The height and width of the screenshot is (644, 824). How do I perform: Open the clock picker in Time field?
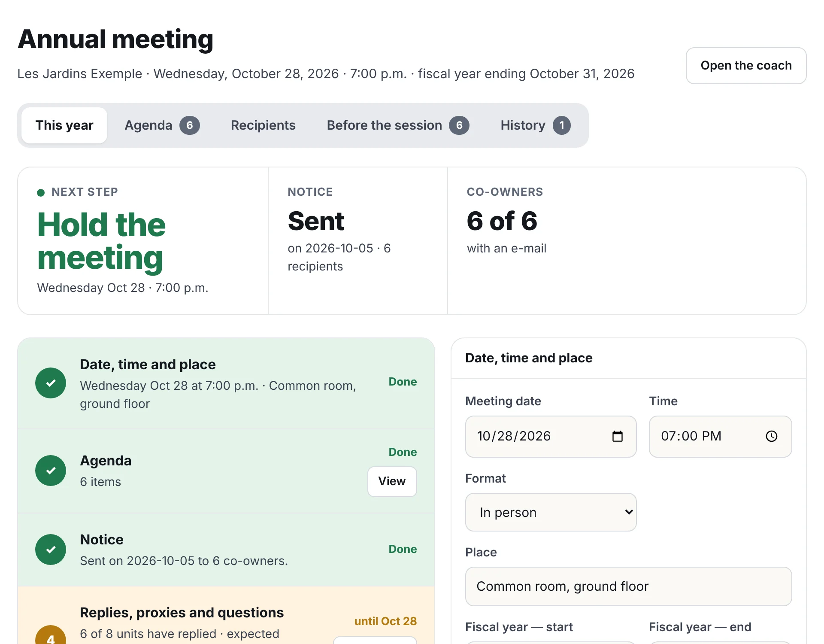pyautogui.click(x=771, y=436)
